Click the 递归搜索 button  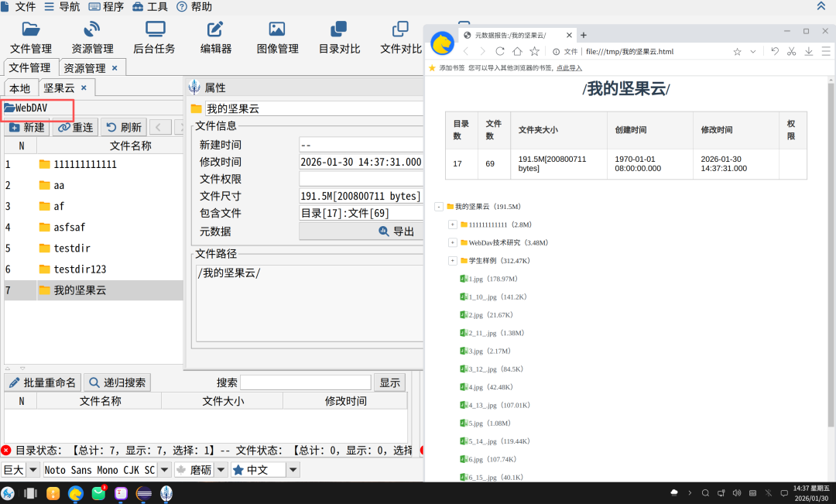point(118,382)
